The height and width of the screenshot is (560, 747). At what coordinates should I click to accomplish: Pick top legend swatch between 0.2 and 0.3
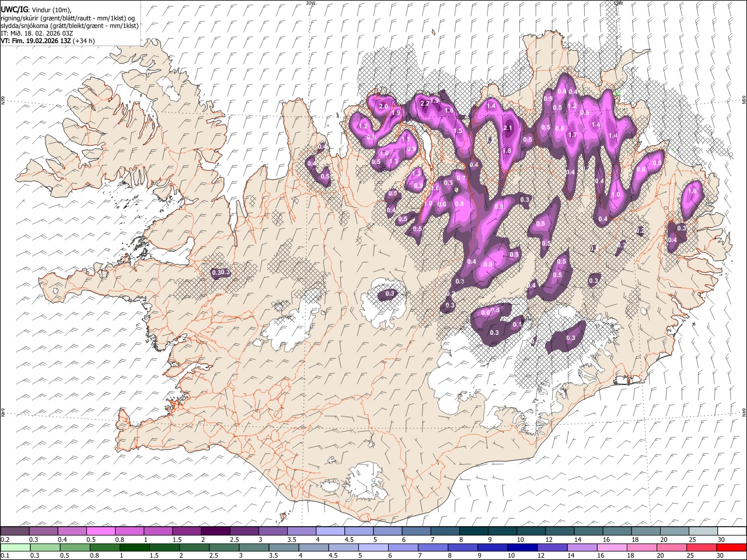15,531
